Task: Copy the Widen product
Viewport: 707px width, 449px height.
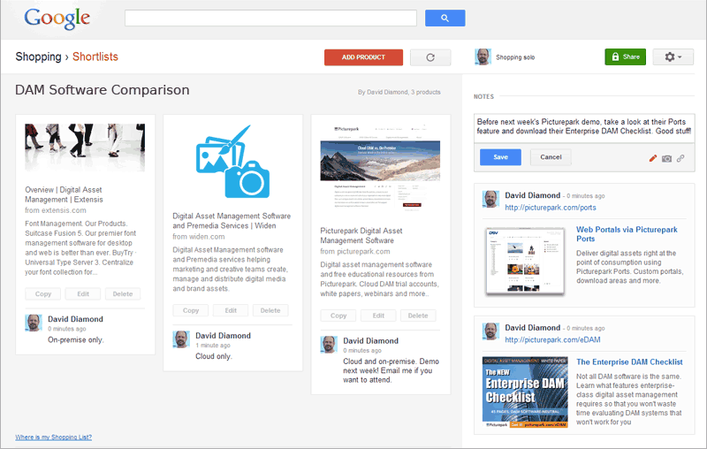Action: coord(191,311)
